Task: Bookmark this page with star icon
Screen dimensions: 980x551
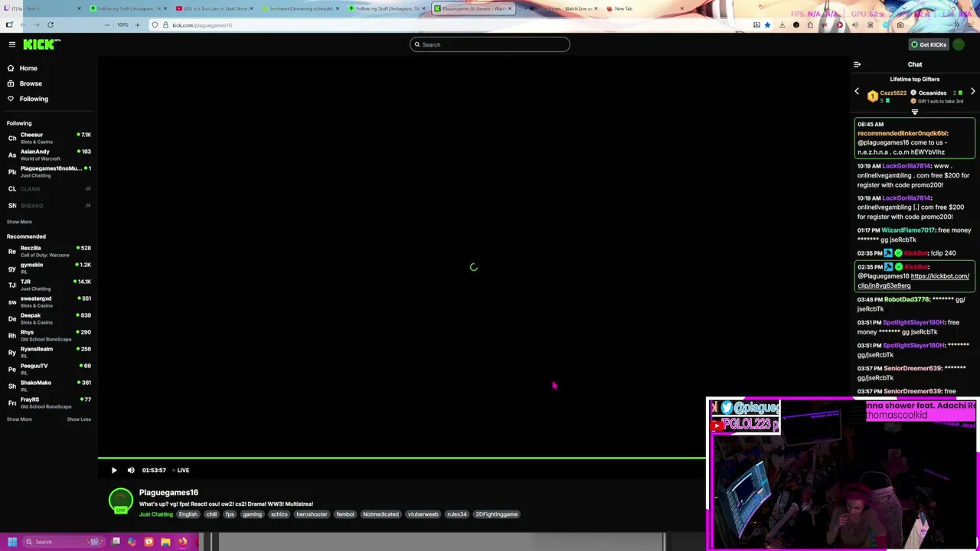Action: (x=767, y=25)
